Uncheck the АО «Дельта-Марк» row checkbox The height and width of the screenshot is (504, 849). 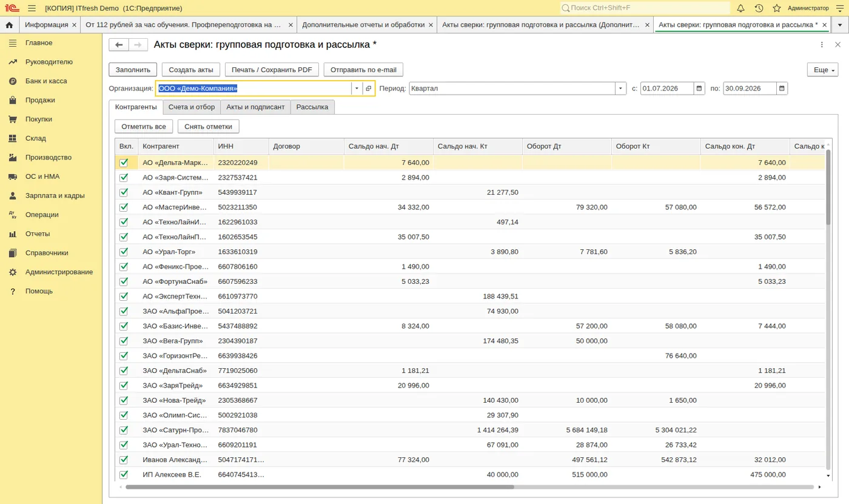coord(124,163)
